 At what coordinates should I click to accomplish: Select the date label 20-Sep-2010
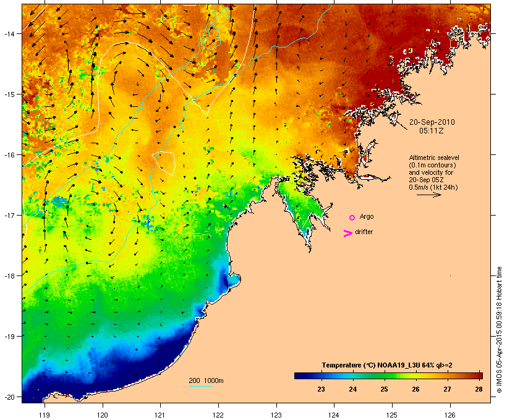[x=432, y=122]
